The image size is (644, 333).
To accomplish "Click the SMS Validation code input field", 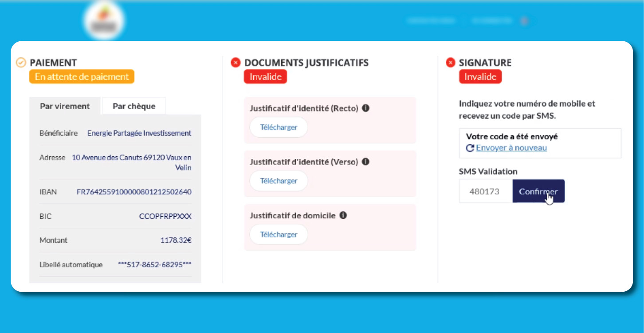I will (486, 191).
